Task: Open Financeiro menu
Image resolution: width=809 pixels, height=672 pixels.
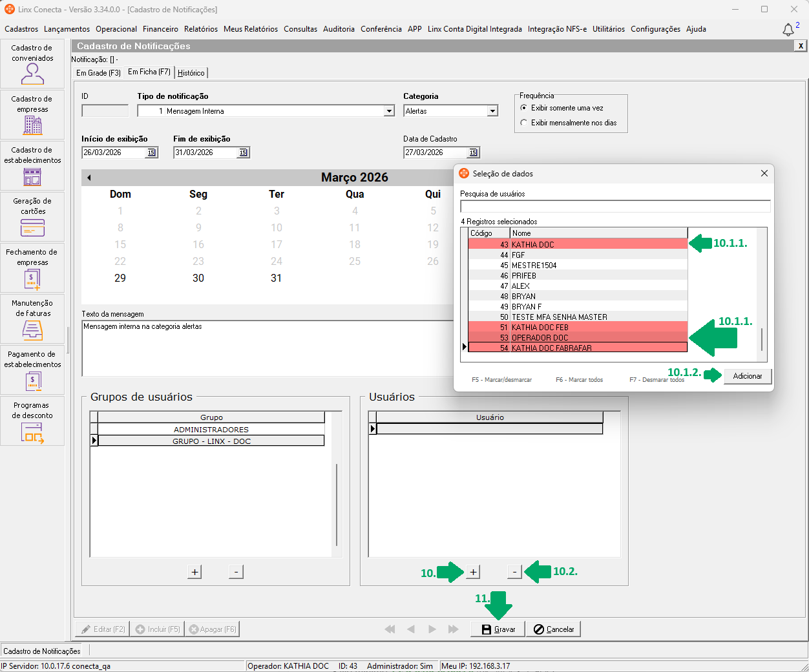Action: 160,29
